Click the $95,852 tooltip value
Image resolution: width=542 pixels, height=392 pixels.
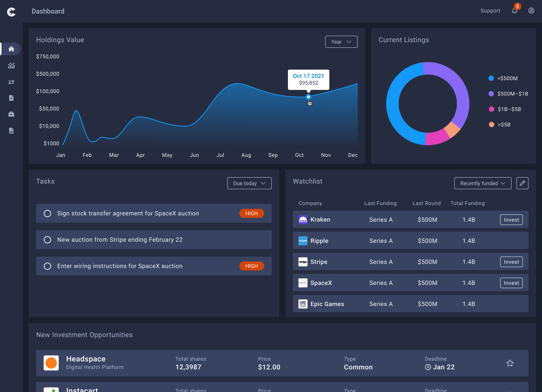308,83
